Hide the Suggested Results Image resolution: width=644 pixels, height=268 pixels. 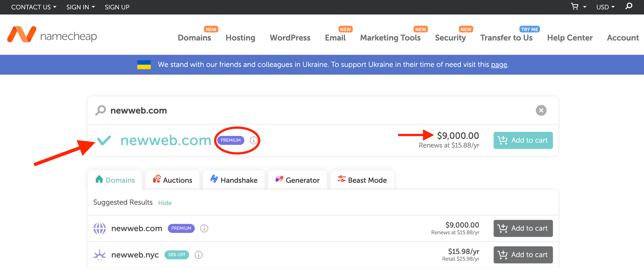click(165, 203)
